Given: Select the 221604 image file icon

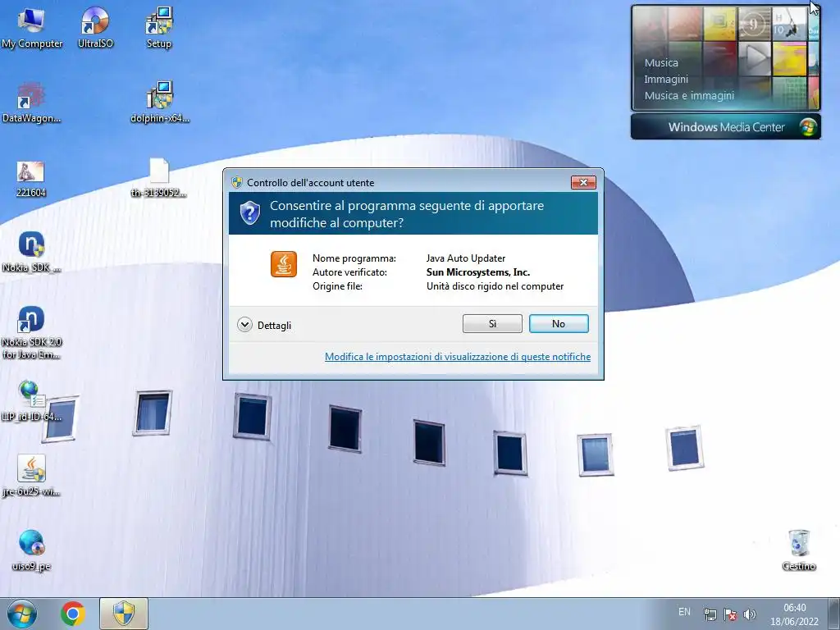Looking at the screenshot, I should (31, 179).
